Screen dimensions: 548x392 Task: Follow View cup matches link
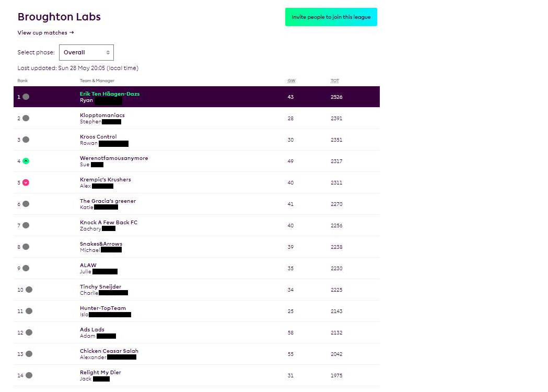pyautogui.click(x=45, y=32)
